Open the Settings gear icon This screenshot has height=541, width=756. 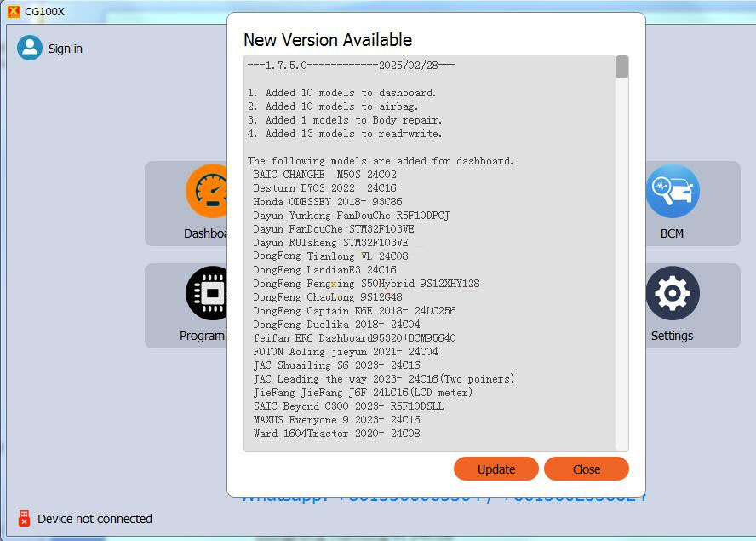point(673,293)
